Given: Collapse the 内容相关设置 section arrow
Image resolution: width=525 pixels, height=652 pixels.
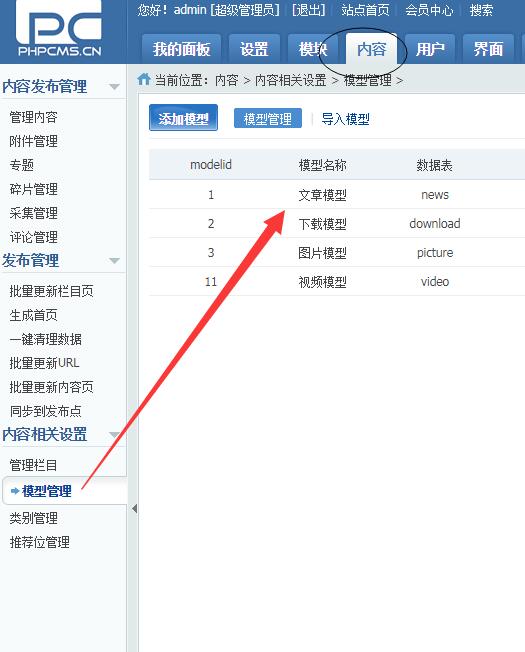Looking at the screenshot, I should click(x=114, y=435).
